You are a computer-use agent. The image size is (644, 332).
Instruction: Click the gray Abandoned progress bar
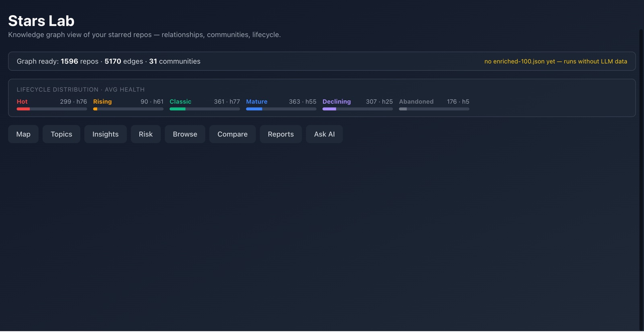click(x=434, y=109)
